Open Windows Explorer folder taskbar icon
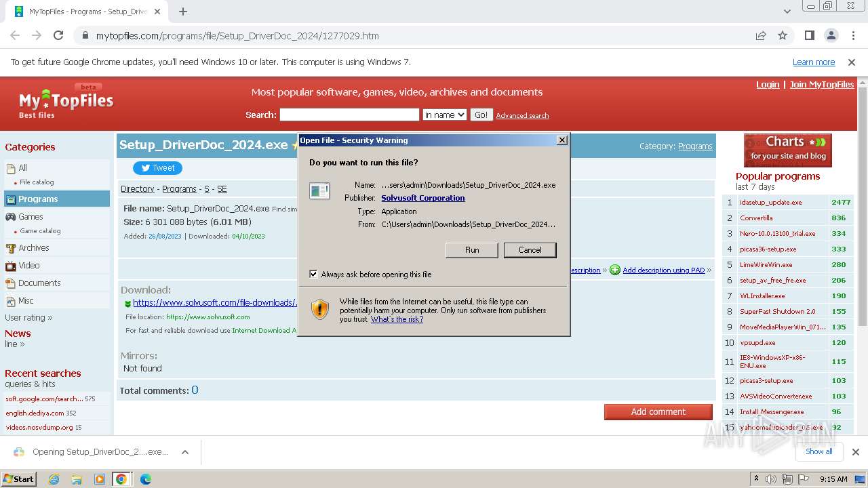 pos(77,479)
